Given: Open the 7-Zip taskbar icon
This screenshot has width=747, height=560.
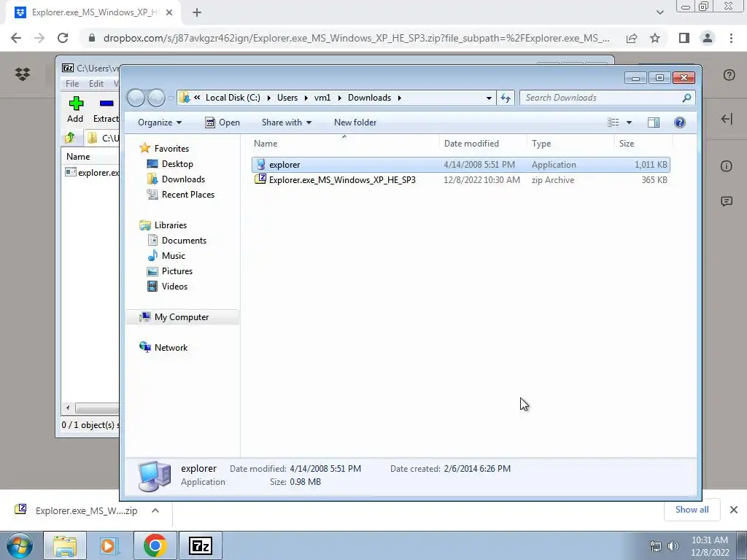Looking at the screenshot, I should click(200, 545).
